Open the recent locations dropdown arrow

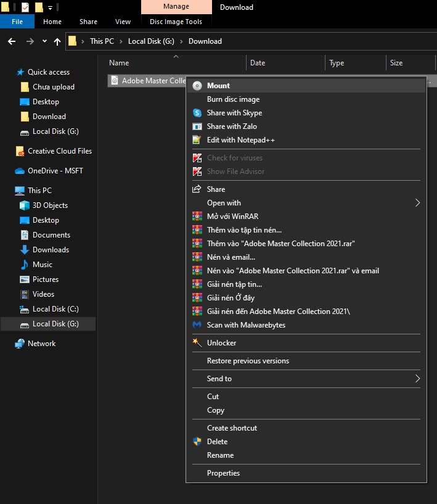point(44,41)
